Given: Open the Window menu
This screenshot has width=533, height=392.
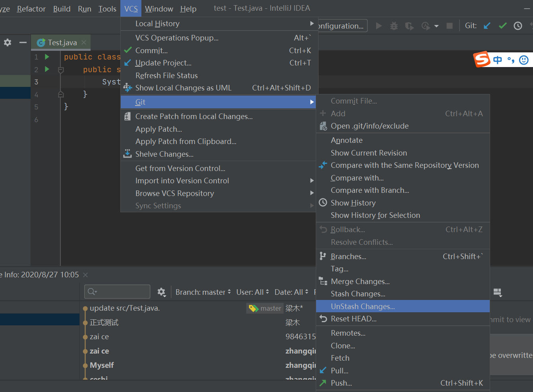Looking at the screenshot, I should [x=159, y=9].
